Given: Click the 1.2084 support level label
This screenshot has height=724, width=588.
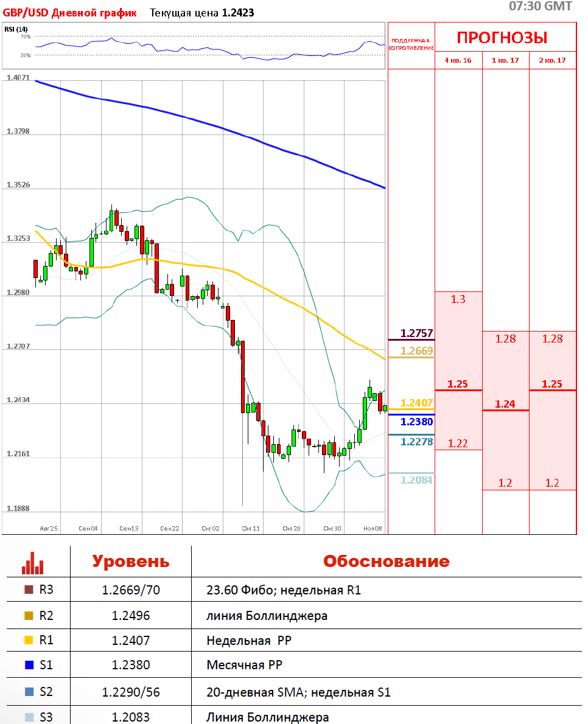Looking at the screenshot, I should click(416, 480).
